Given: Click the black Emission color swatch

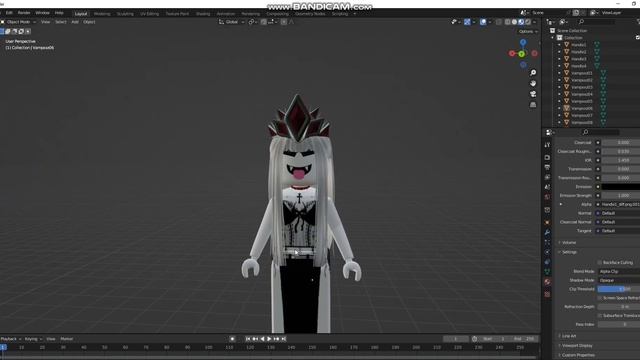Looking at the screenshot, I should tap(620, 187).
